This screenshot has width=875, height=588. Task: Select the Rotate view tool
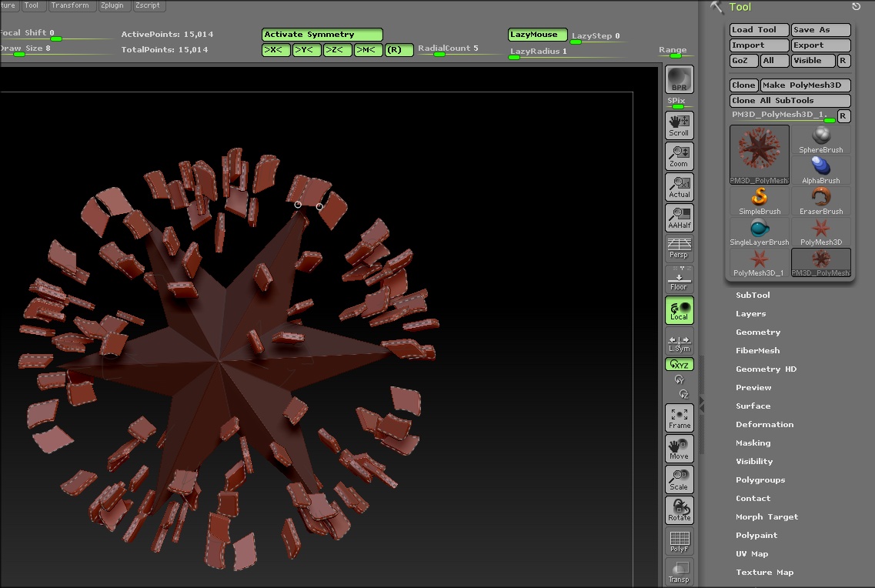tap(679, 510)
